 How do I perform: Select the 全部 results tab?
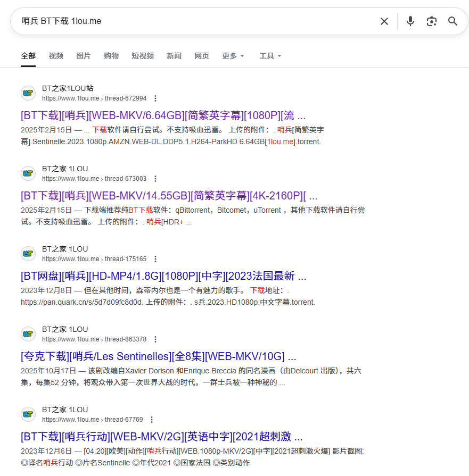[28, 56]
